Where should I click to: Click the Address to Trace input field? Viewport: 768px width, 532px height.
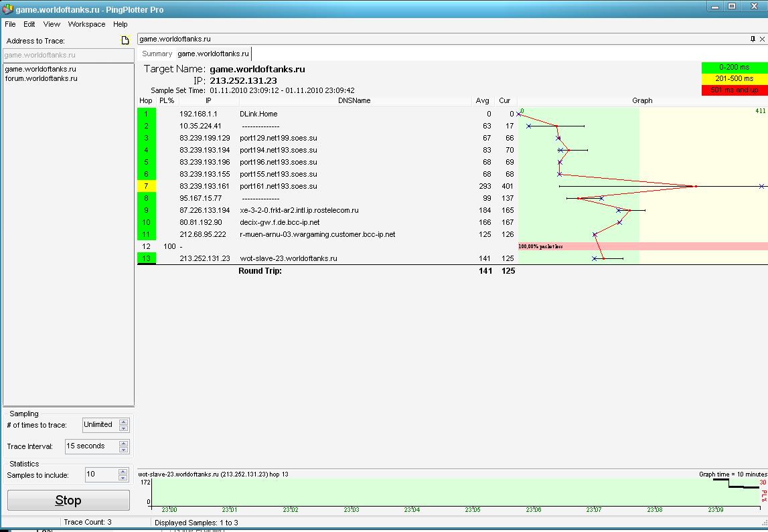point(68,56)
